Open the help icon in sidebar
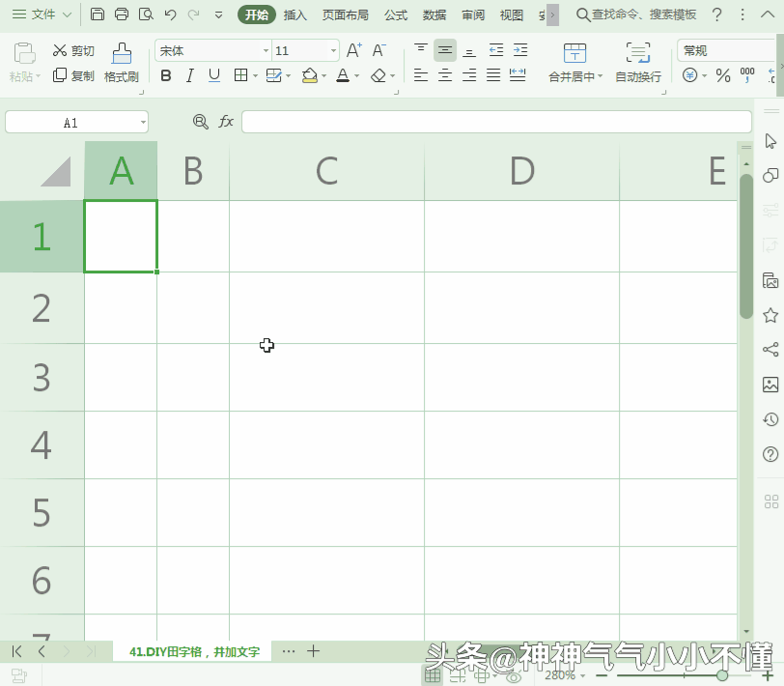Viewport: 784px width, 686px height. click(770, 454)
